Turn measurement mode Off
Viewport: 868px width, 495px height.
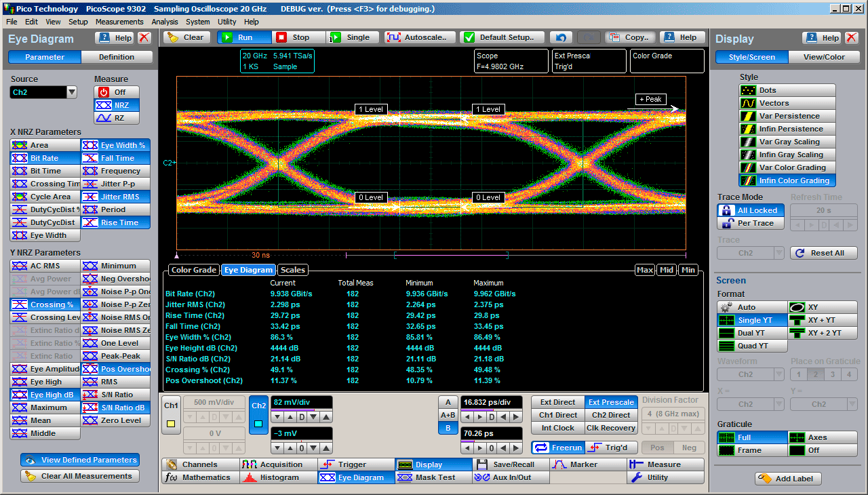point(117,92)
